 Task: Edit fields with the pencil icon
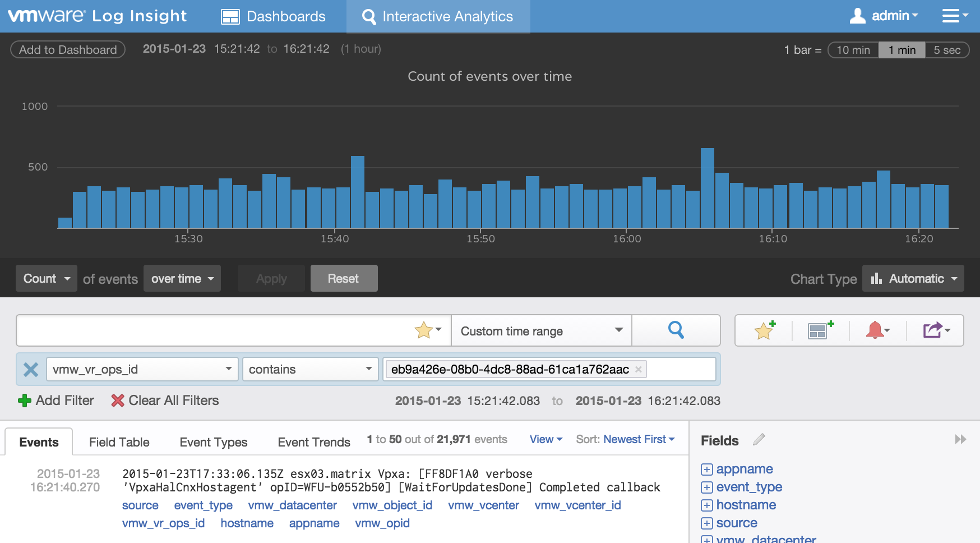[x=759, y=440]
